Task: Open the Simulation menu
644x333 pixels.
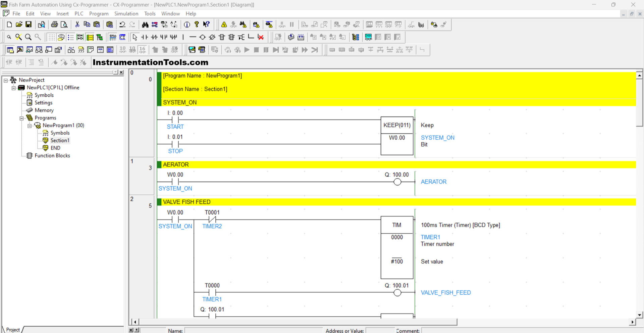Action: (x=126, y=14)
